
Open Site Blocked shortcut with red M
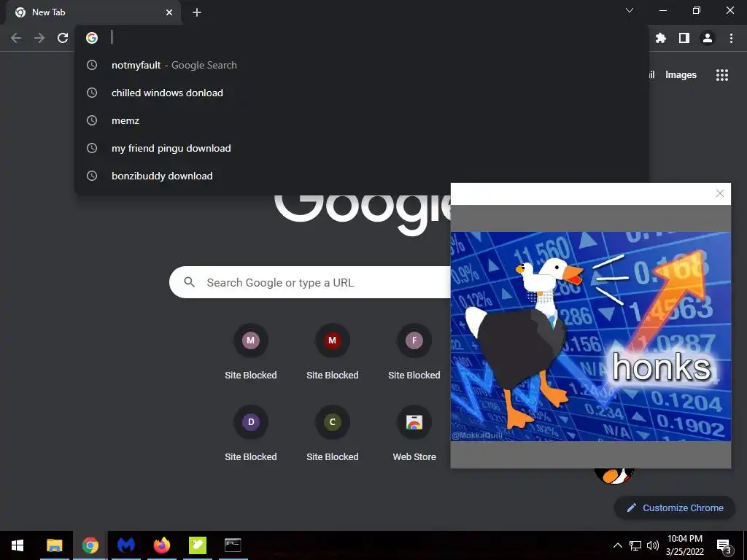coord(332,352)
